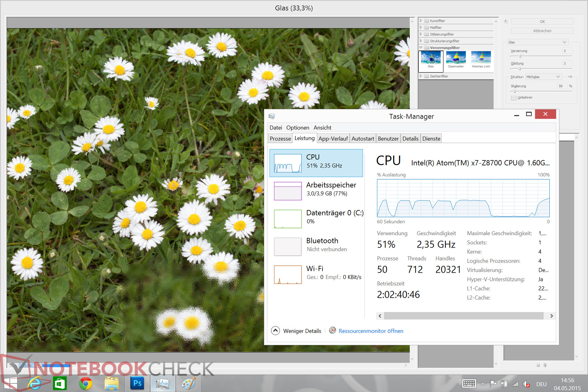The height and width of the screenshot is (392, 588).
Task: Open Ansicht menu in Task-Manager
Action: coord(322,128)
